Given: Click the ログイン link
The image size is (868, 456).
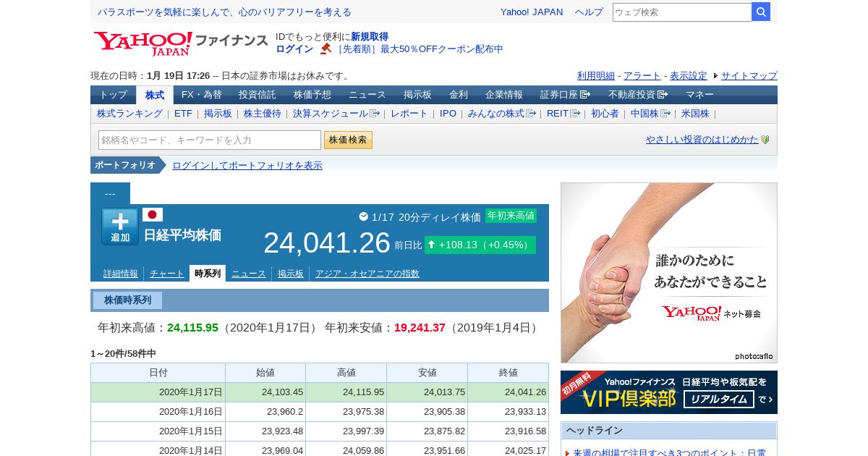Looking at the screenshot, I should (x=294, y=48).
